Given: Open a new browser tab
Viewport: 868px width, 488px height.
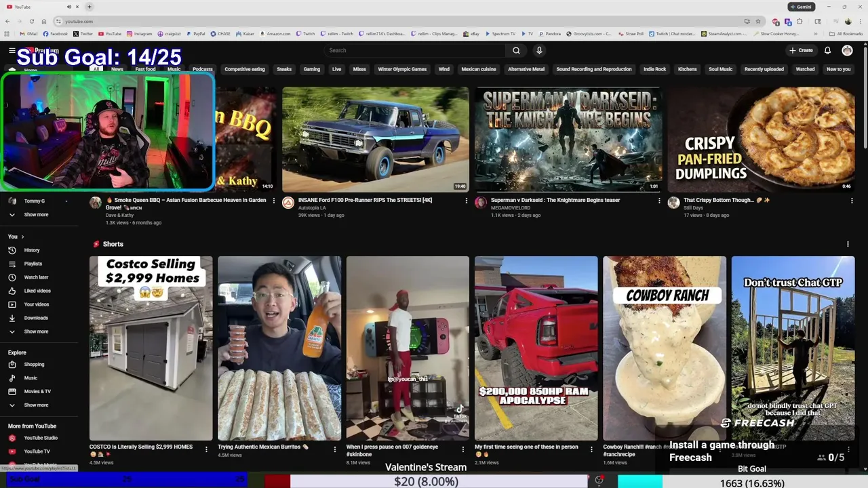Looking at the screenshot, I should (89, 7).
